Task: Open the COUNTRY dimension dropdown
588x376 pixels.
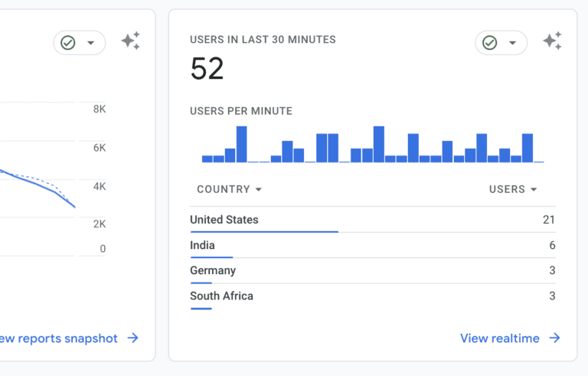Action: point(229,189)
